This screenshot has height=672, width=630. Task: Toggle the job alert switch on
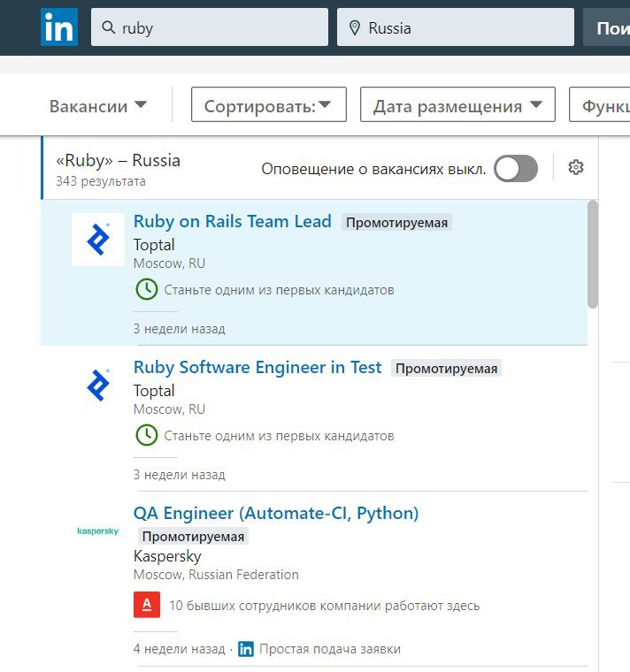pyautogui.click(x=516, y=168)
